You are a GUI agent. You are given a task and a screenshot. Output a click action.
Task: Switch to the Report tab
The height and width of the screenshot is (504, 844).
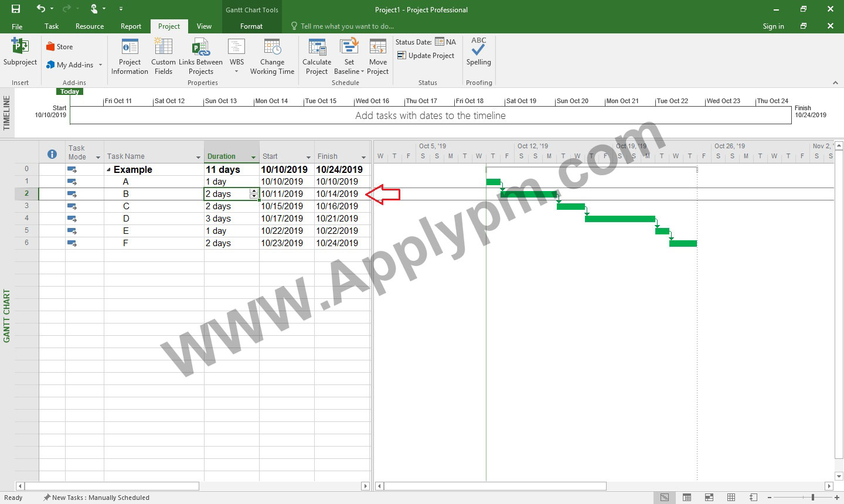tap(131, 26)
